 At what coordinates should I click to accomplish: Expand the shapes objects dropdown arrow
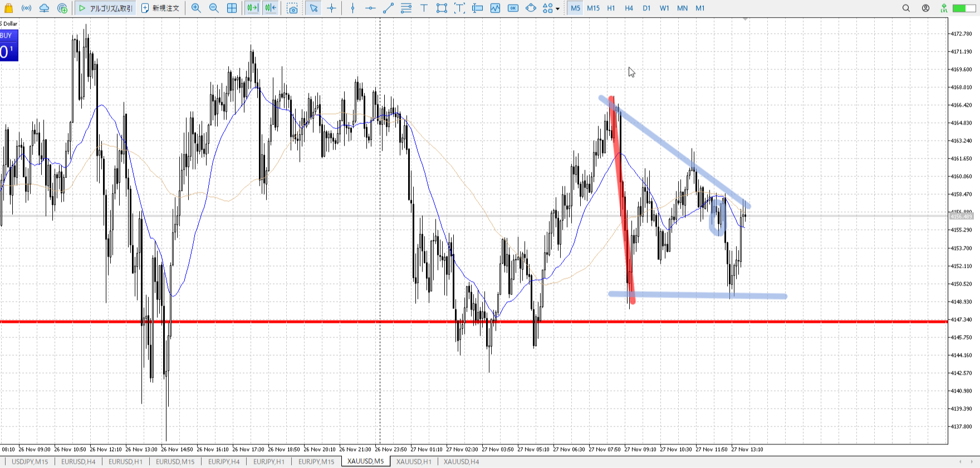pos(557,9)
